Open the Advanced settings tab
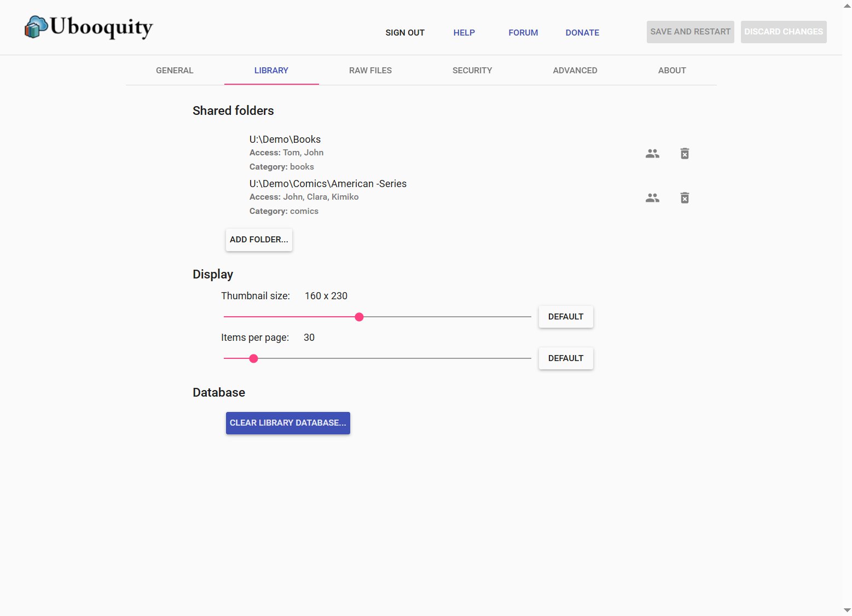The width and height of the screenshot is (852, 616). pos(575,71)
